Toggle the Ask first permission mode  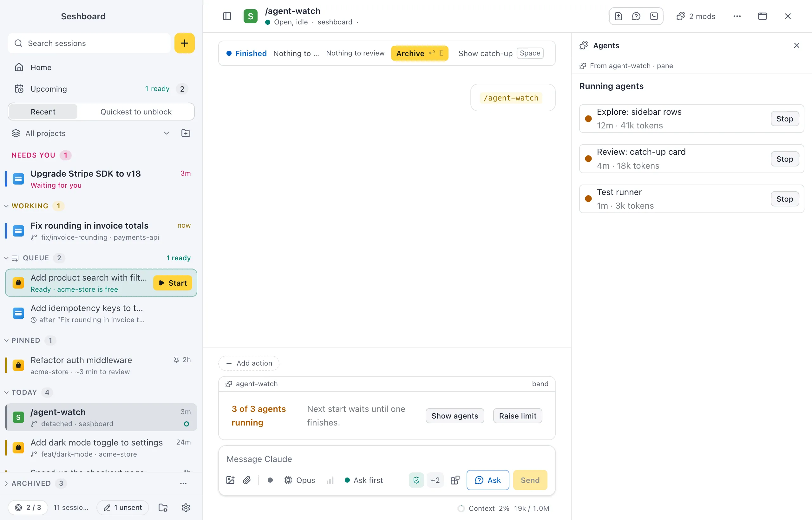(x=363, y=480)
